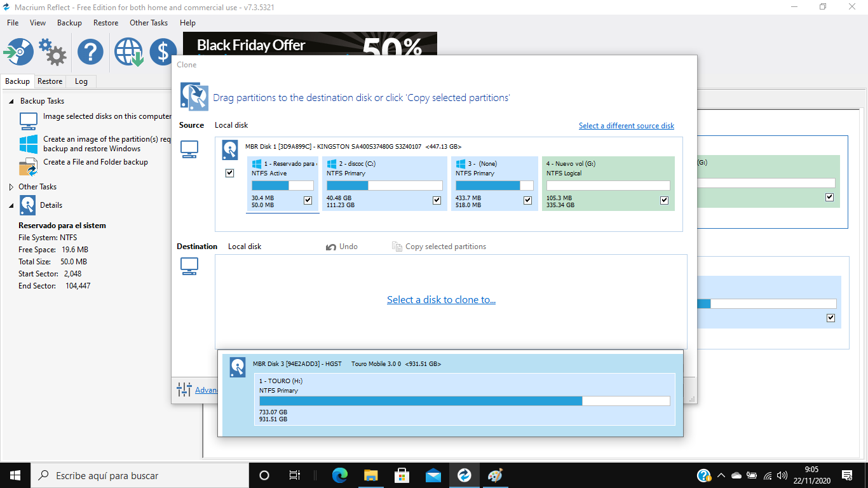Switch to the Log tab
The image size is (868, 488).
click(x=81, y=81)
